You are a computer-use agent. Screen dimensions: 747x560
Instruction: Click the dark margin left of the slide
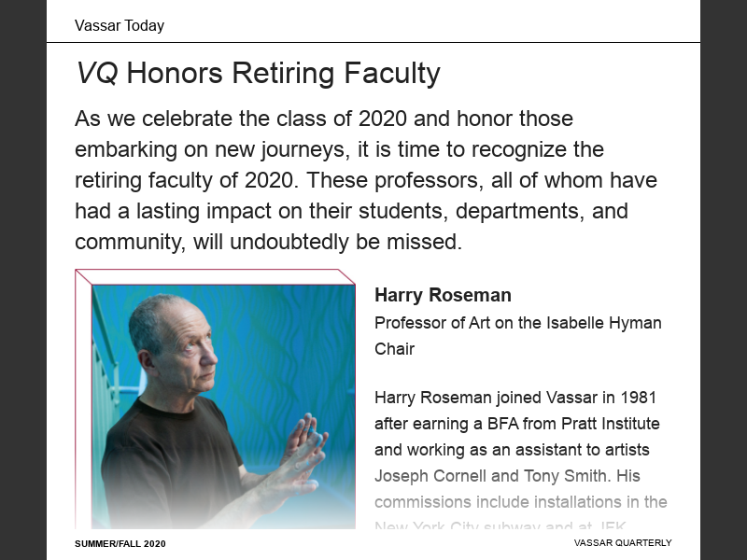[22, 280]
